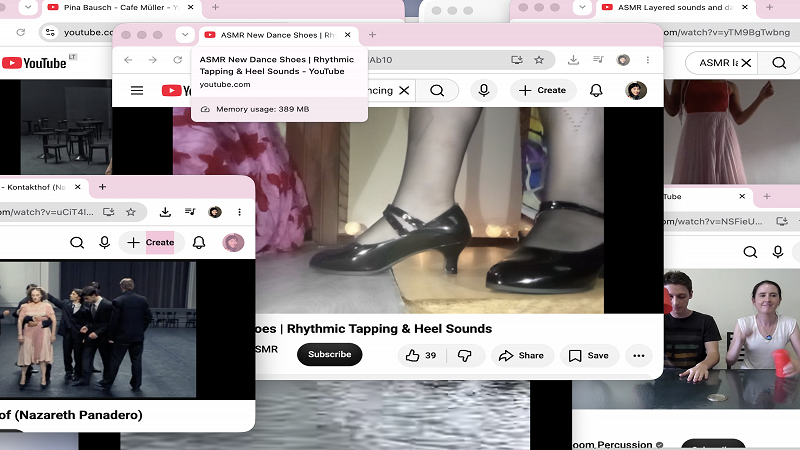800x450 pixels.
Task: Open three-dot Chrome menu in Kontakthof window
Action: (x=239, y=212)
